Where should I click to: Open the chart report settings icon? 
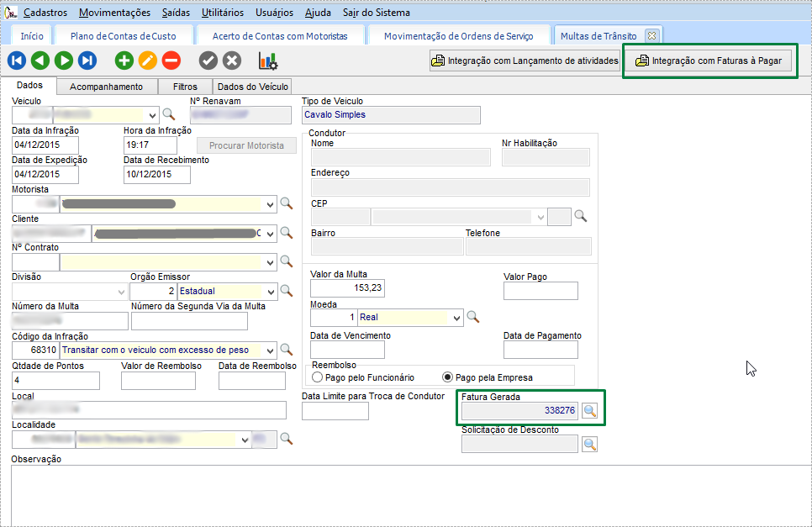(x=268, y=61)
